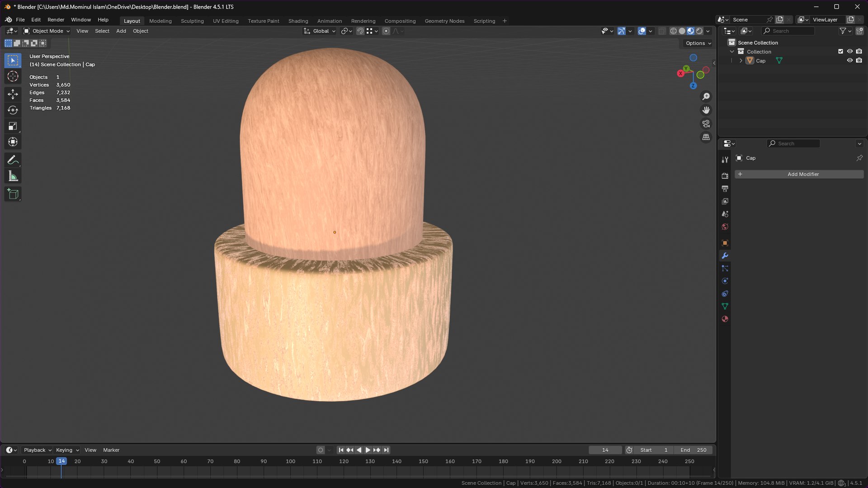Hide Collection in viewport via eye icon
This screenshot has width=868, height=488.
click(849, 52)
